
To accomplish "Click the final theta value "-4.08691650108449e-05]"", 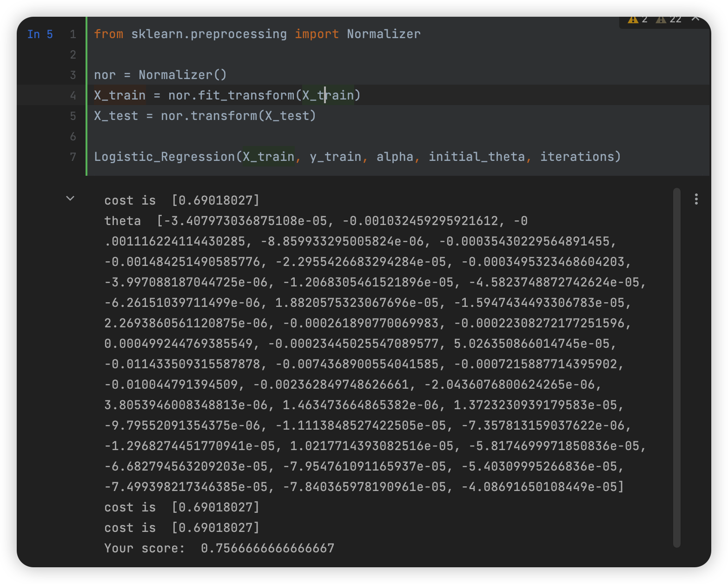I will point(543,487).
